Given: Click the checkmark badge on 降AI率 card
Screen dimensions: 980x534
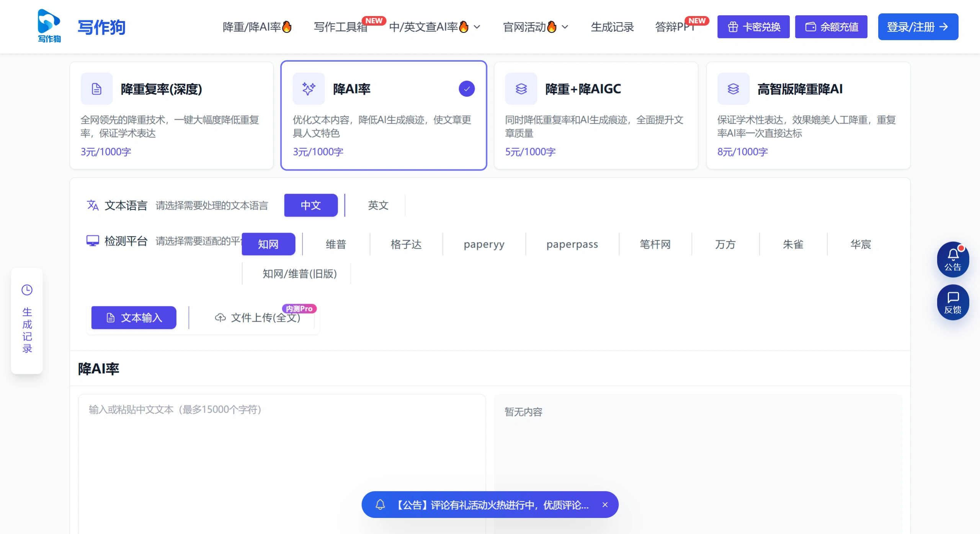Looking at the screenshot, I should click(467, 89).
